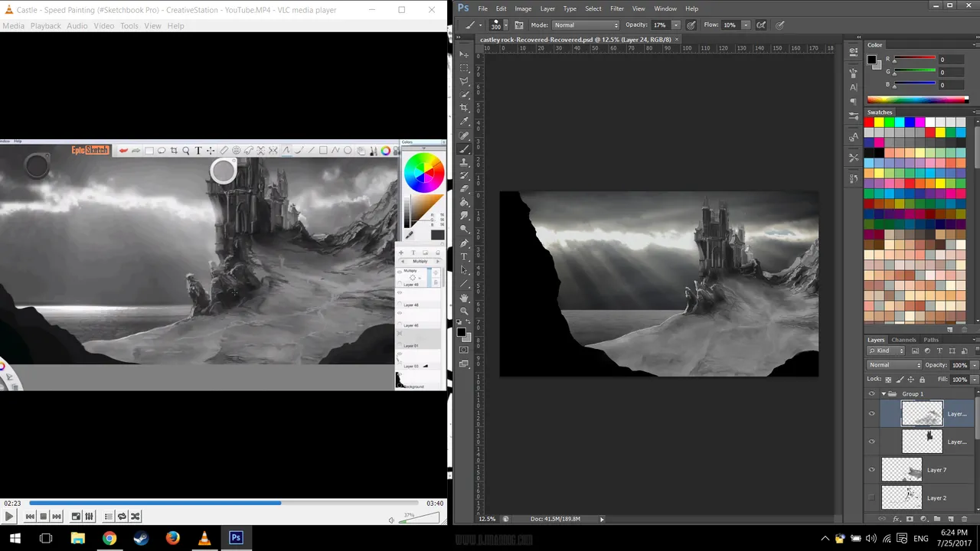Toggle lock transparent pixels icon
This screenshot has height=551, width=980.
(x=888, y=380)
